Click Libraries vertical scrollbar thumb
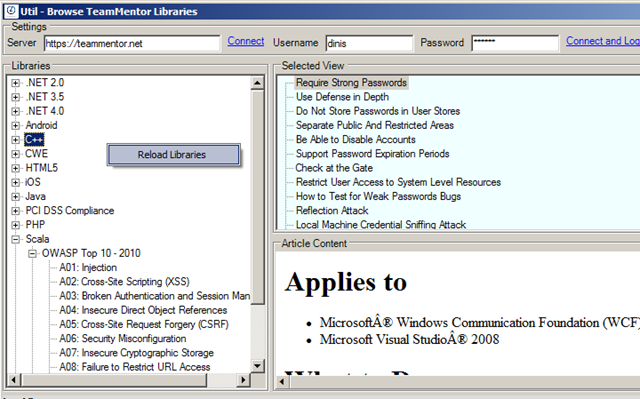This screenshot has width=640, height=399. 258,197
